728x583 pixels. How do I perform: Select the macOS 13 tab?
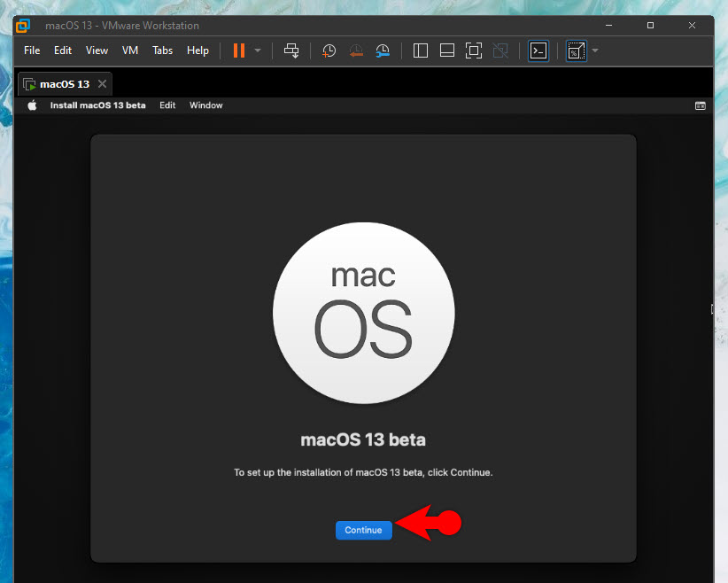65,84
